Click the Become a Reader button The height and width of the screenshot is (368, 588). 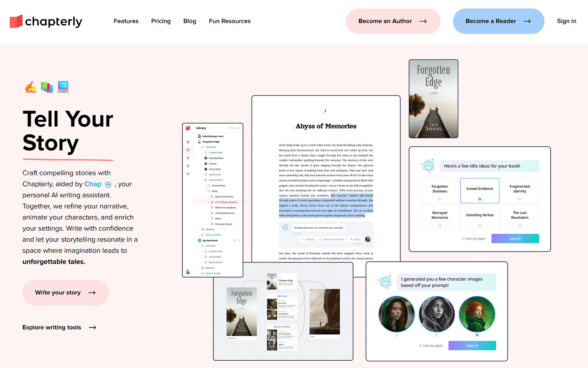pos(498,21)
